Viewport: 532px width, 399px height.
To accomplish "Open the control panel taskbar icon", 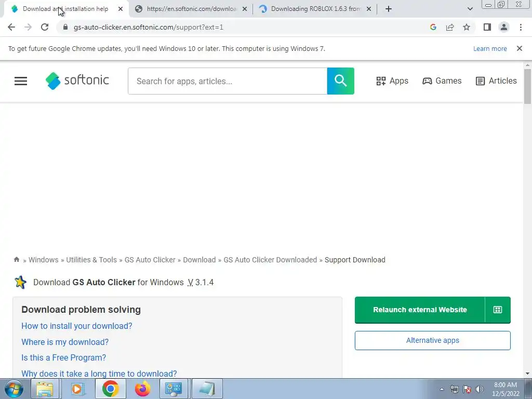I will click(x=174, y=389).
